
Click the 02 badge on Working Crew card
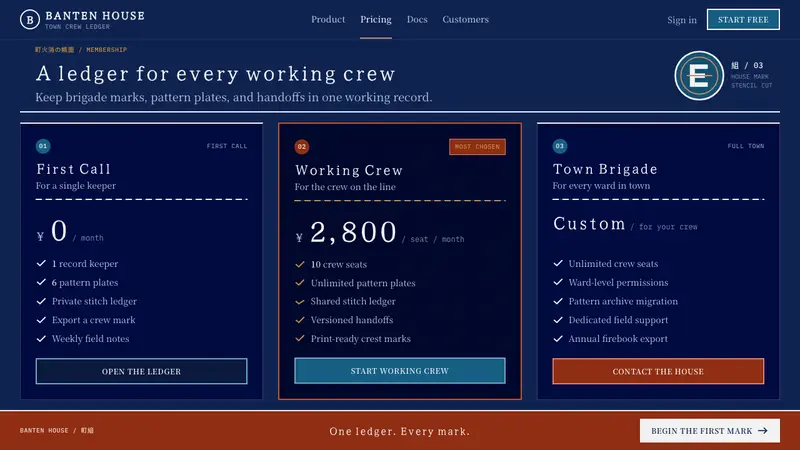click(x=302, y=147)
